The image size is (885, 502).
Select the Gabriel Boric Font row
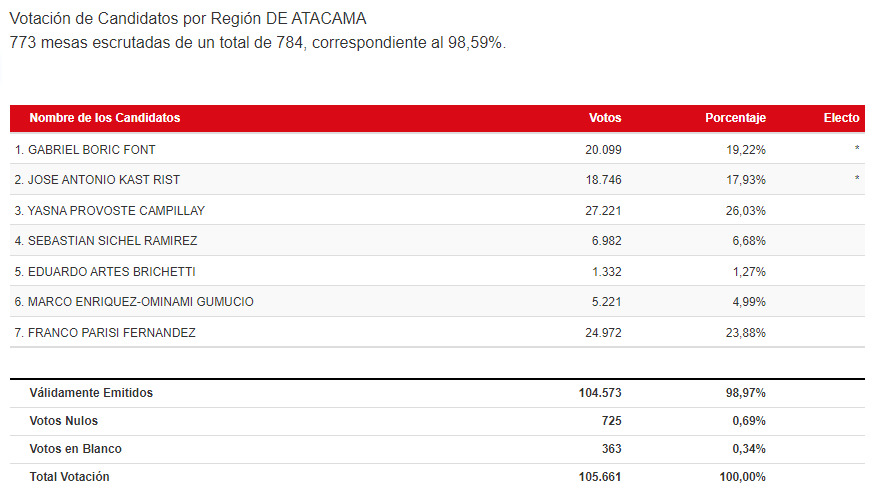click(x=437, y=149)
